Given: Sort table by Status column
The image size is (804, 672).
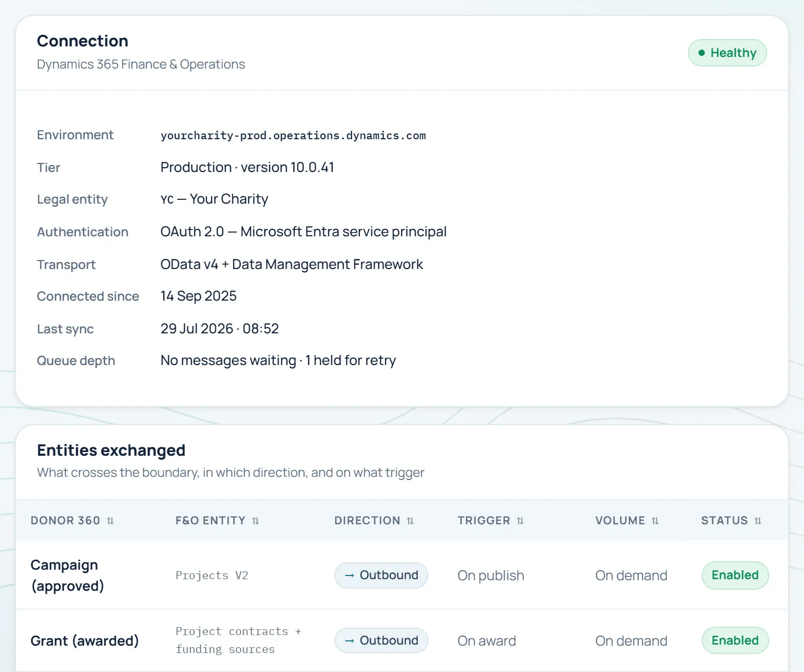Looking at the screenshot, I should pos(731,521).
